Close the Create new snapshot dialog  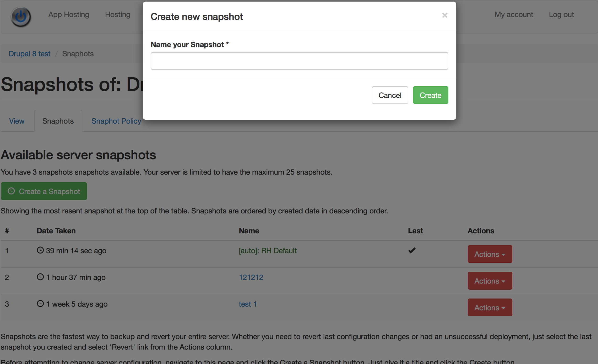(445, 15)
